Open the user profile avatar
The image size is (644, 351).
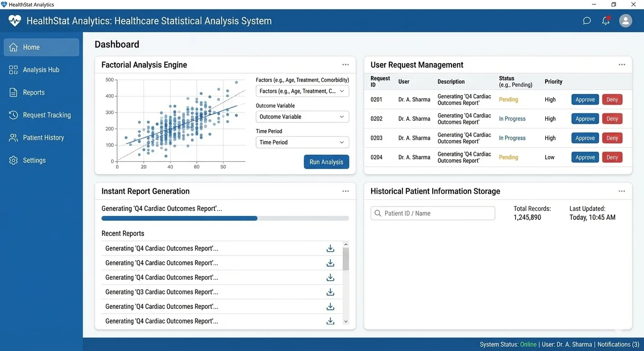[625, 21]
